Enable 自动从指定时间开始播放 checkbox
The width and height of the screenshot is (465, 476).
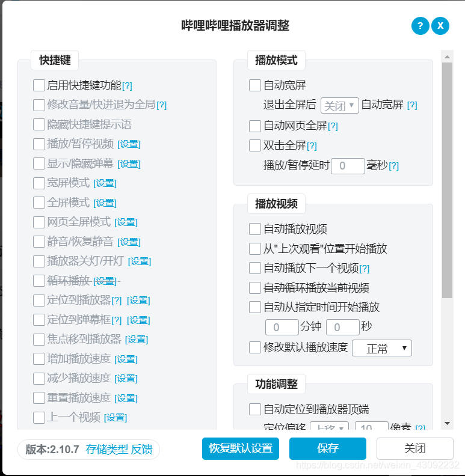[x=255, y=307]
